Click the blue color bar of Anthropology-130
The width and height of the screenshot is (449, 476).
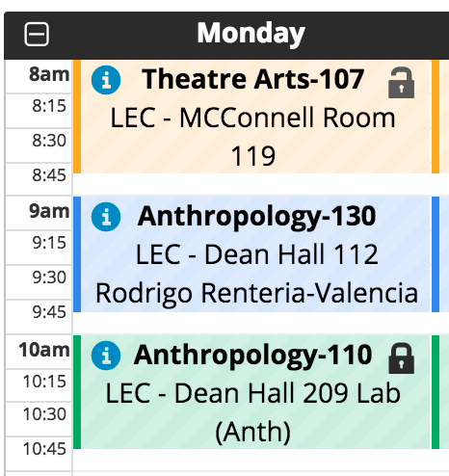(77, 254)
